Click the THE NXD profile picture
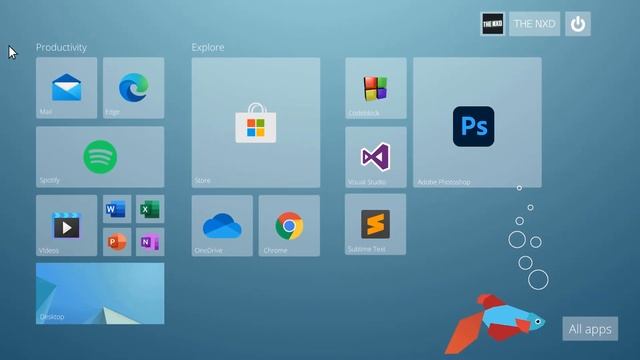Image resolution: width=640 pixels, height=360 pixels. coord(492,24)
